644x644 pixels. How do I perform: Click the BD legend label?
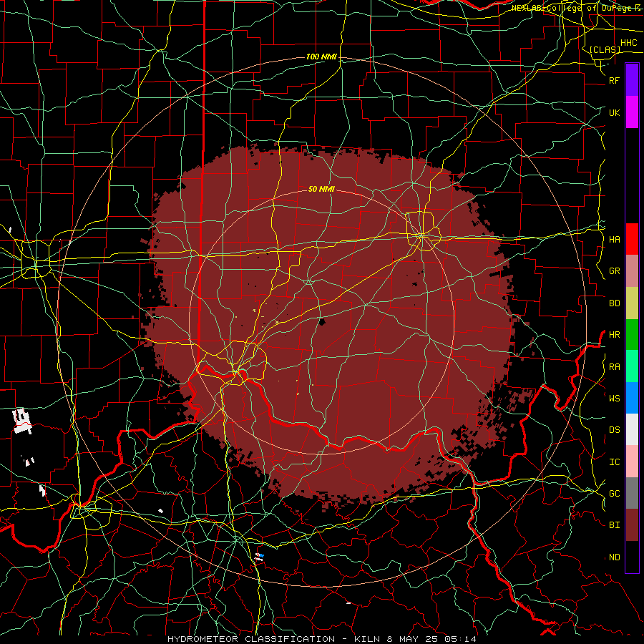pos(614,303)
